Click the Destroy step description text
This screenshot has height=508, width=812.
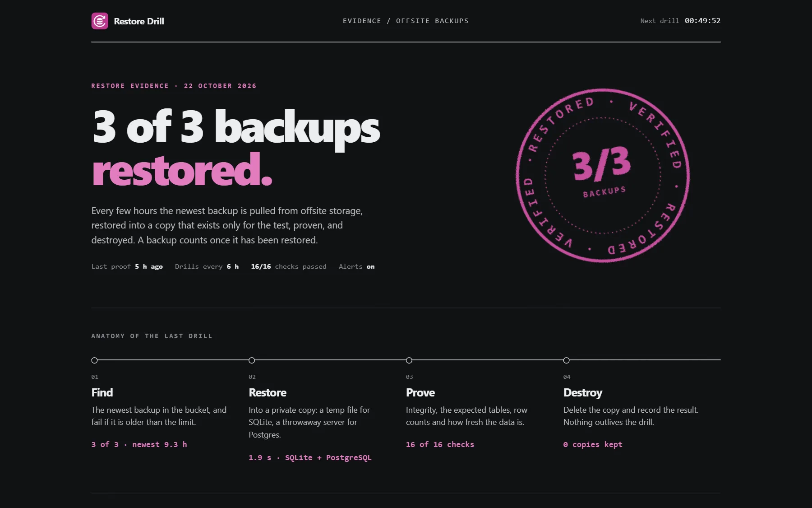click(631, 416)
